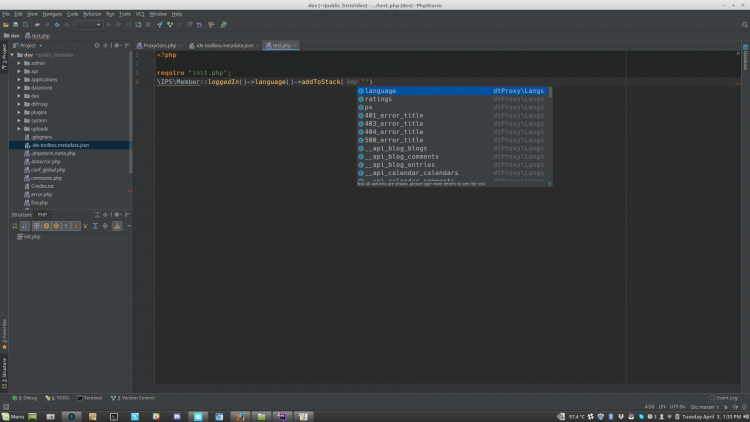Image resolution: width=750 pixels, height=422 pixels.
Task: Open Event Log from the status bar
Action: click(724, 398)
